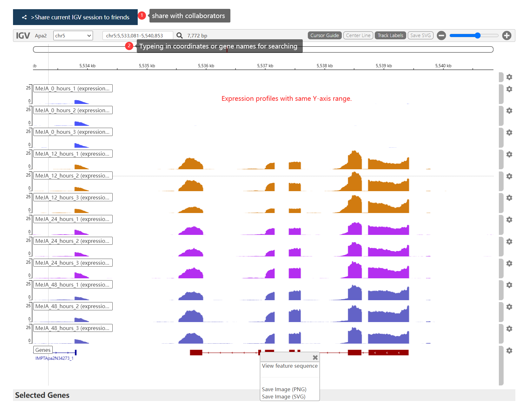
Task: Click the search magnifier icon
Action: pyautogui.click(x=180, y=36)
